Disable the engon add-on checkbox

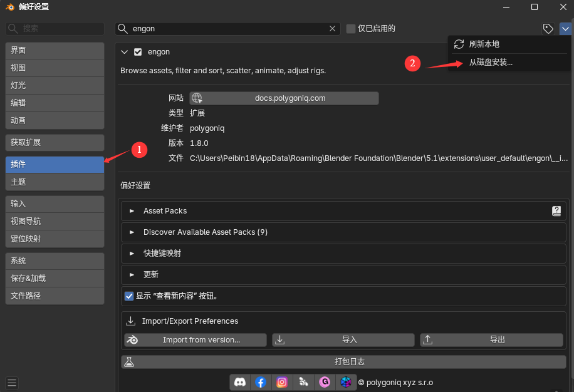(x=138, y=52)
